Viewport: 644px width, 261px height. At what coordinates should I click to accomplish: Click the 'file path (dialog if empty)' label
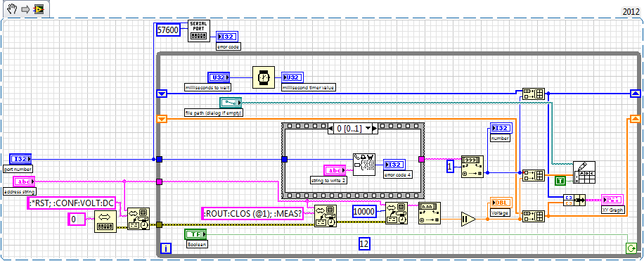click(x=214, y=113)
